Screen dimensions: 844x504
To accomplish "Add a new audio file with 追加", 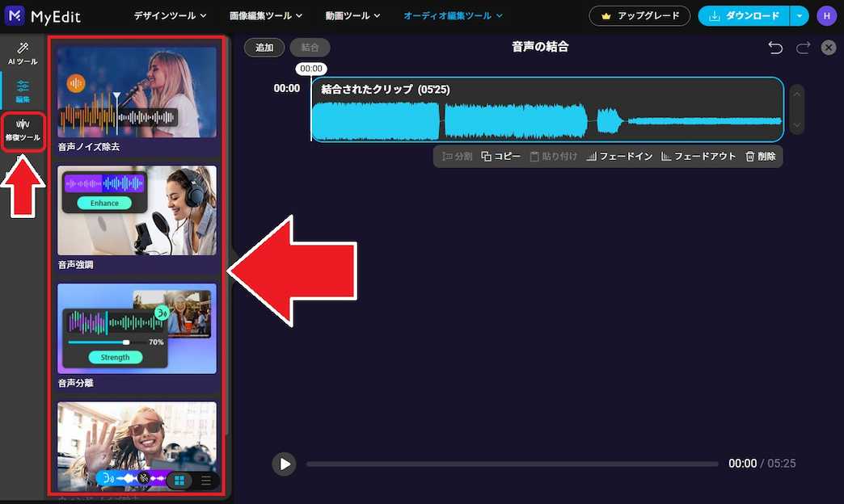I will point(264,48).
